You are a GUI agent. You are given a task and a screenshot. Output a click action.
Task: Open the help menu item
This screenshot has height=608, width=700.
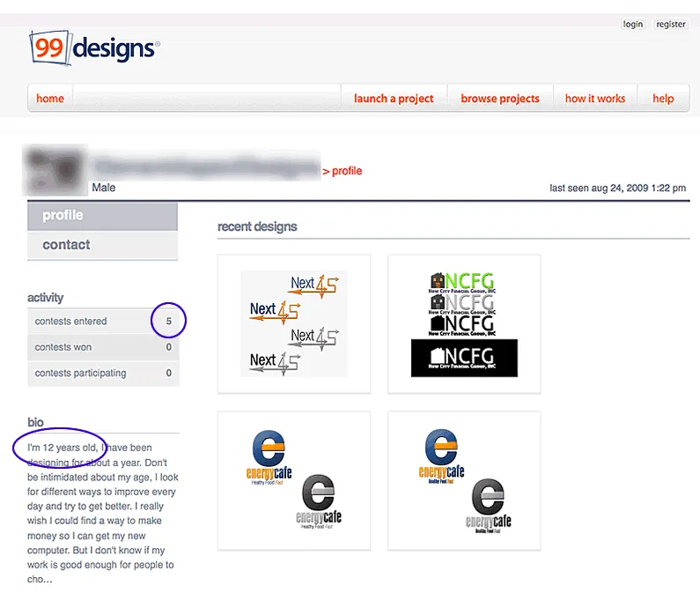pos(663,99)
